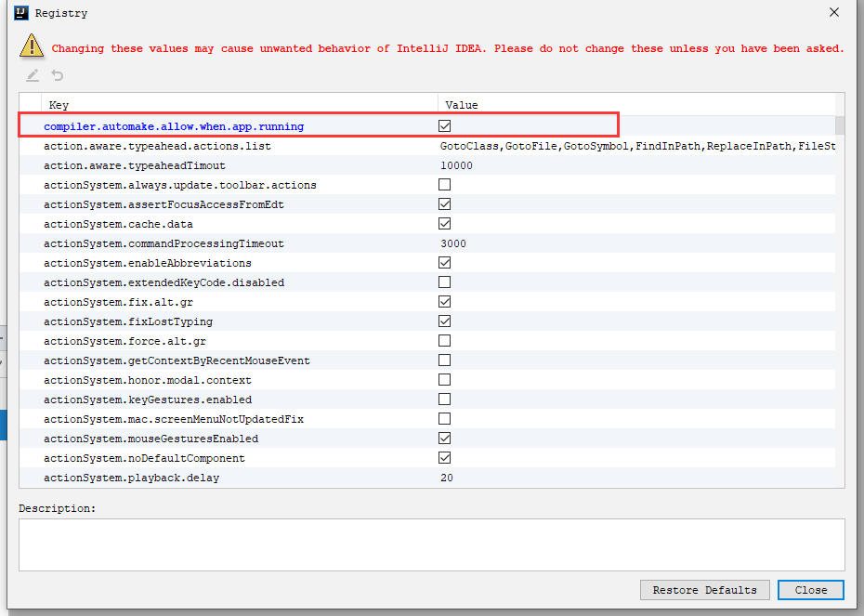Toggle compiler.automake.allow.when.app.running checkbox

[445, 126]
